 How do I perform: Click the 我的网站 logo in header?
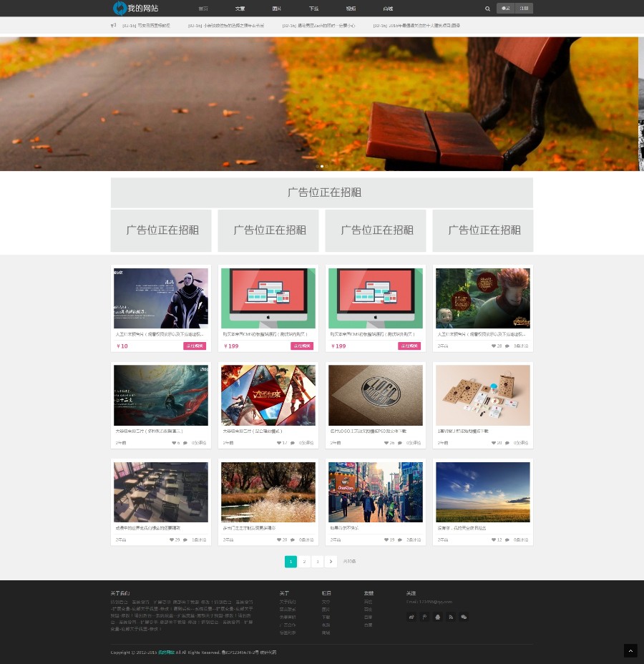coord(135,8)
